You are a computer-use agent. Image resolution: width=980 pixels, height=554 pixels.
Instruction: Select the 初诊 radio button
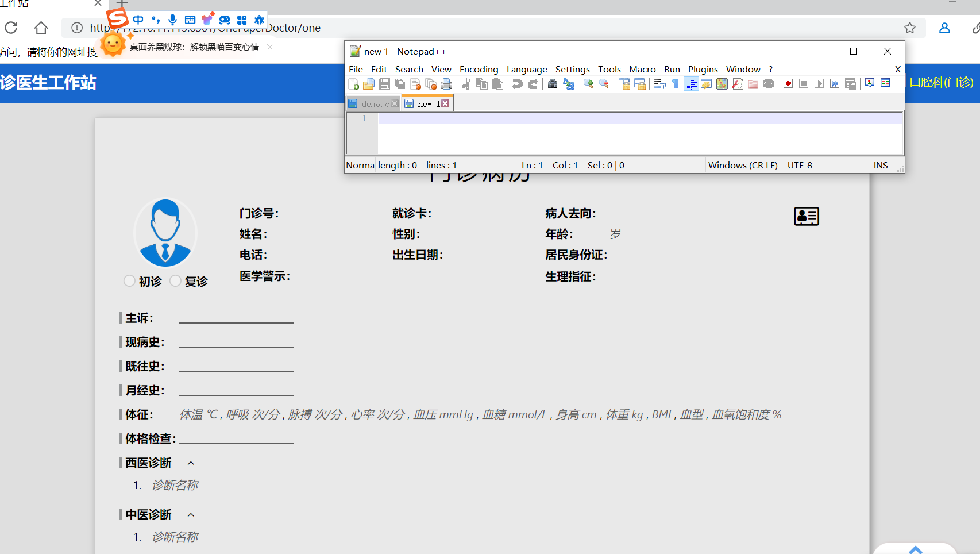click(129, 281)
